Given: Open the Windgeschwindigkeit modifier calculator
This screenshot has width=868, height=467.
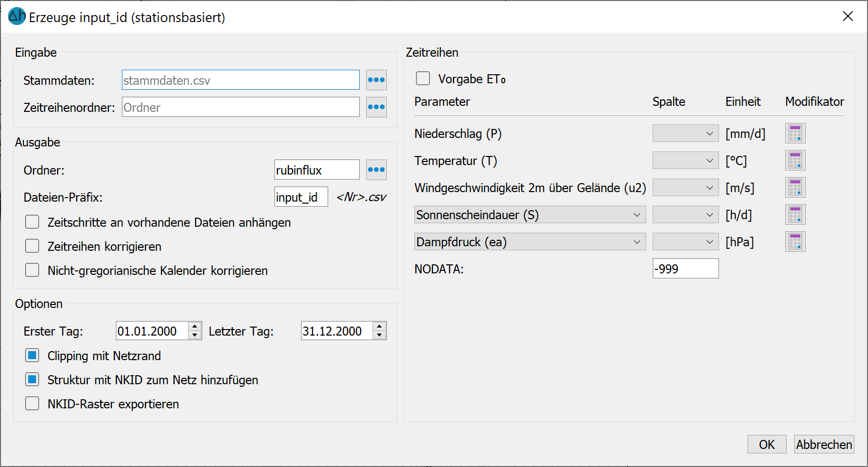Looking at the screenshot, I should click(x=795, y=188).
